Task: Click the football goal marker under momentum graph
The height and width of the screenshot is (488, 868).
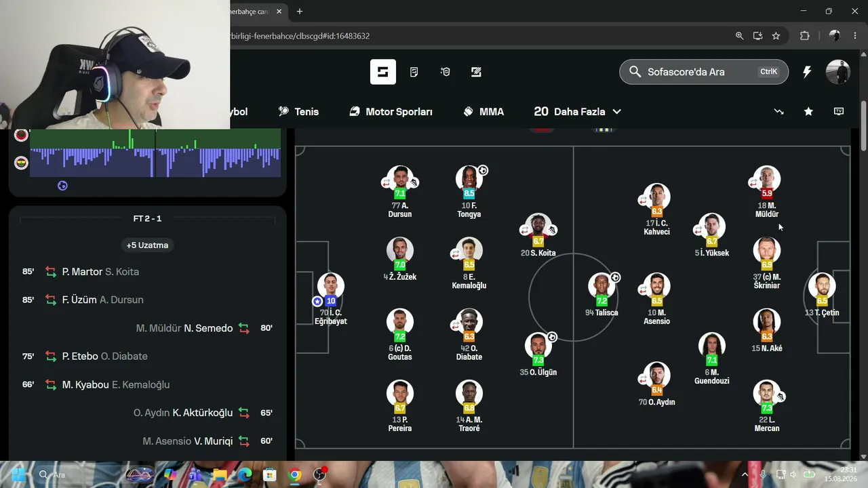Action: [62, 186]
